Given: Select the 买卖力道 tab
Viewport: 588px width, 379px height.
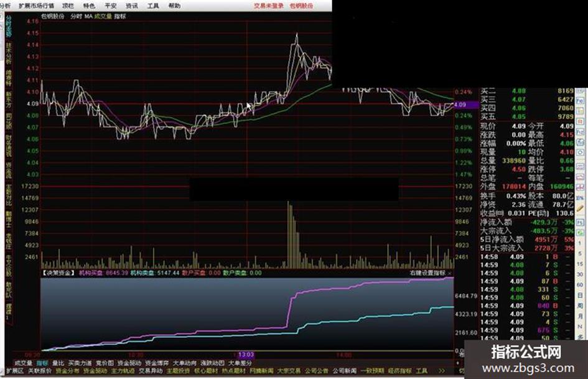Looking at the screenshot, I should point(80,363).
